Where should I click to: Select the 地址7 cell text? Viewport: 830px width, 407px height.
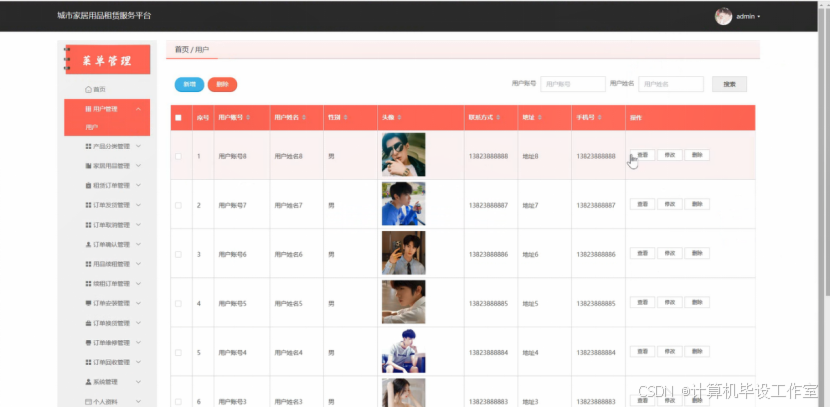point(530,205)
